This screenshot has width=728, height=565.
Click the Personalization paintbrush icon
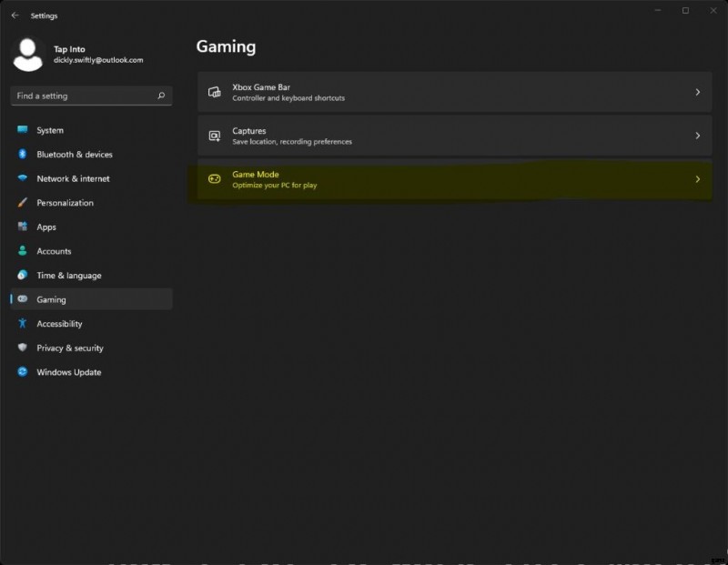pos(22,202)
